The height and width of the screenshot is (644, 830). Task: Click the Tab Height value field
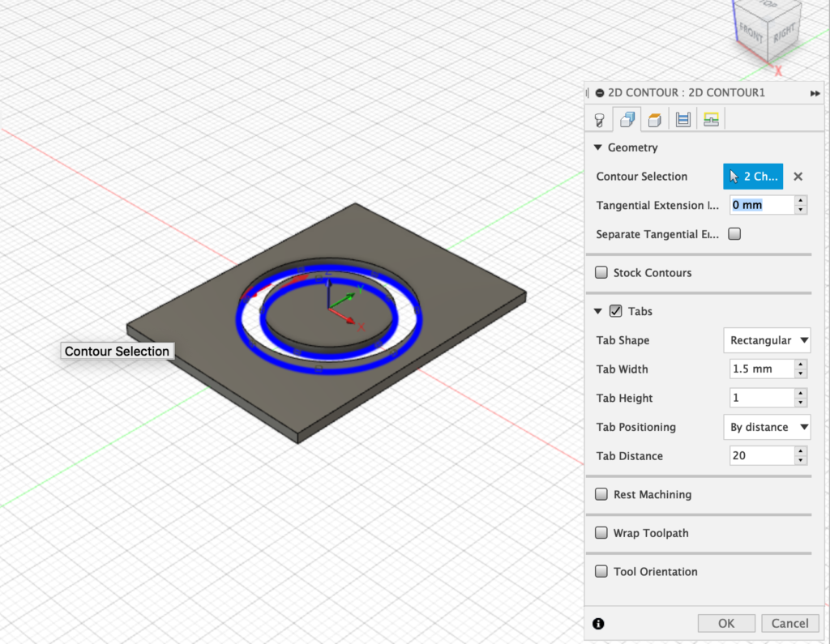762,398
